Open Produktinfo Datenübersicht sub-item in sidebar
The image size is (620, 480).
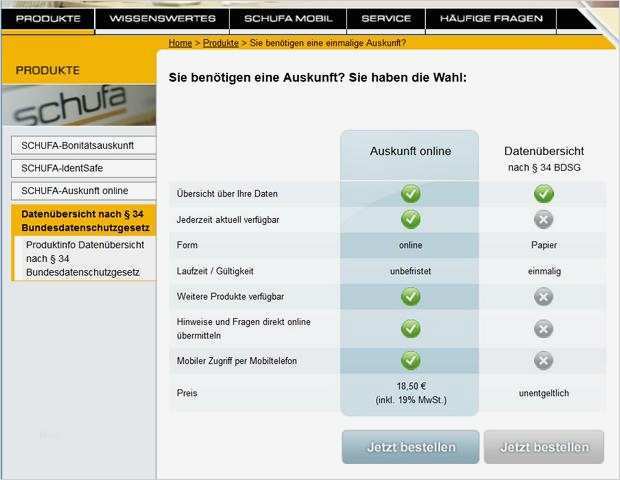click(x=85, y=259)
